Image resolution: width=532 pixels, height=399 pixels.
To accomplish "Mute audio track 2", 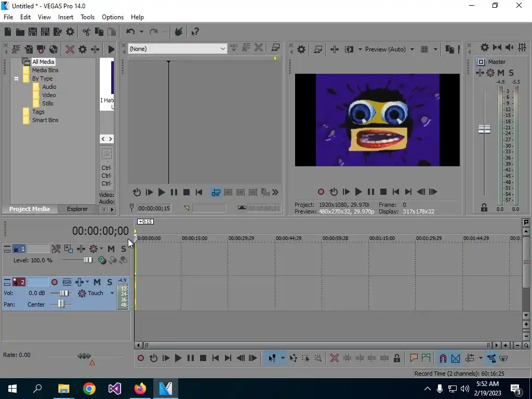I will click(97, 282).
